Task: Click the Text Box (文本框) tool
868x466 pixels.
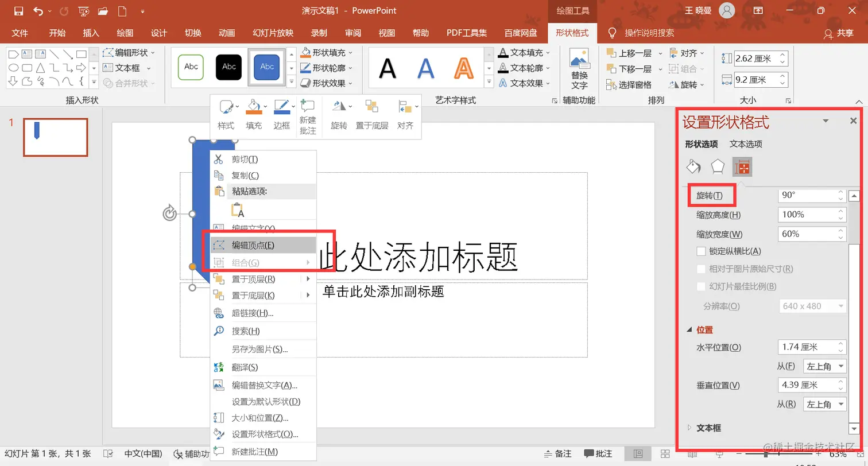Action: coord(127,68)
